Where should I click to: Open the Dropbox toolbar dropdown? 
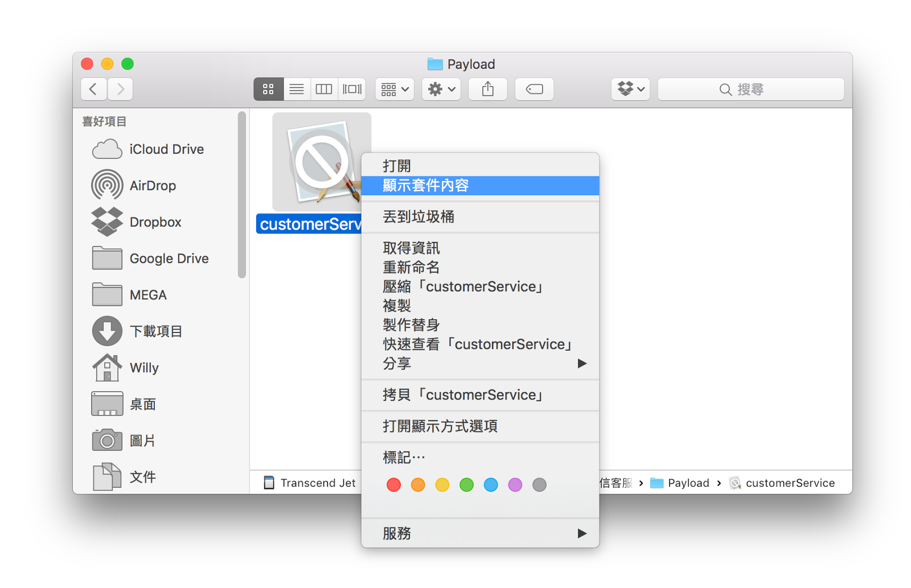631,89
